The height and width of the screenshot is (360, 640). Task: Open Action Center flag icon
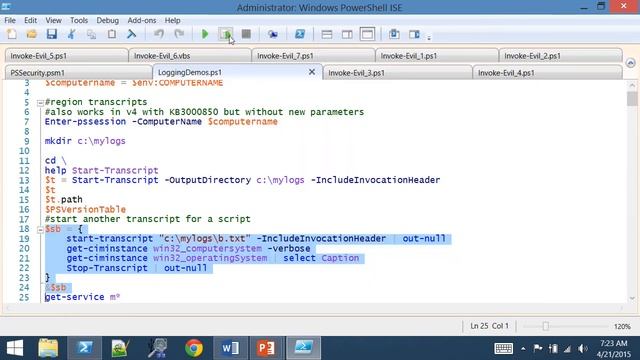tap(538, 349)
